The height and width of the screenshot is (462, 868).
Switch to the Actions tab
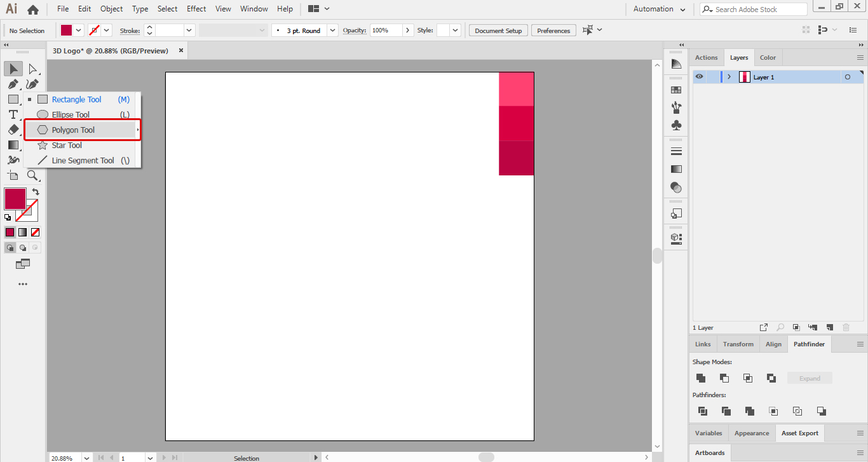706,57
